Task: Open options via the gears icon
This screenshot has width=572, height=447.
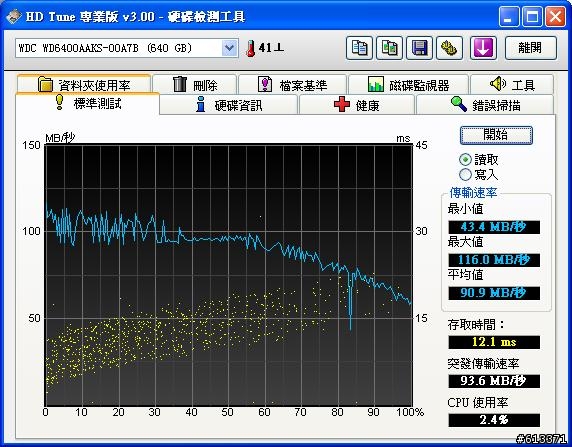Action: [x=449, y=48]
